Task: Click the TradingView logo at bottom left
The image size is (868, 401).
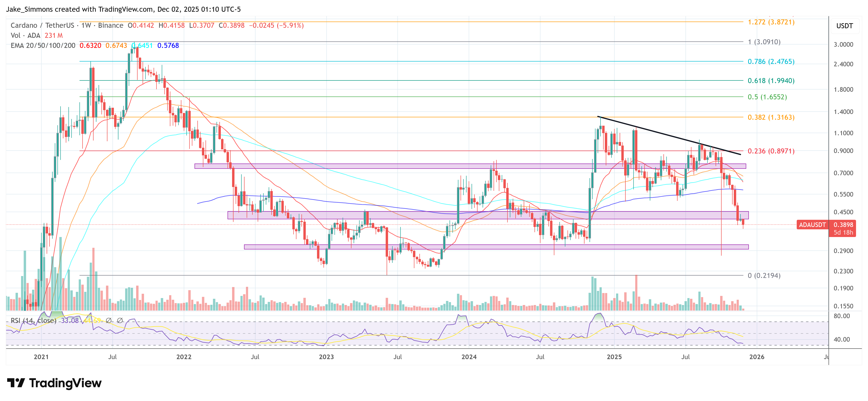Action: (x=54, y=383)
